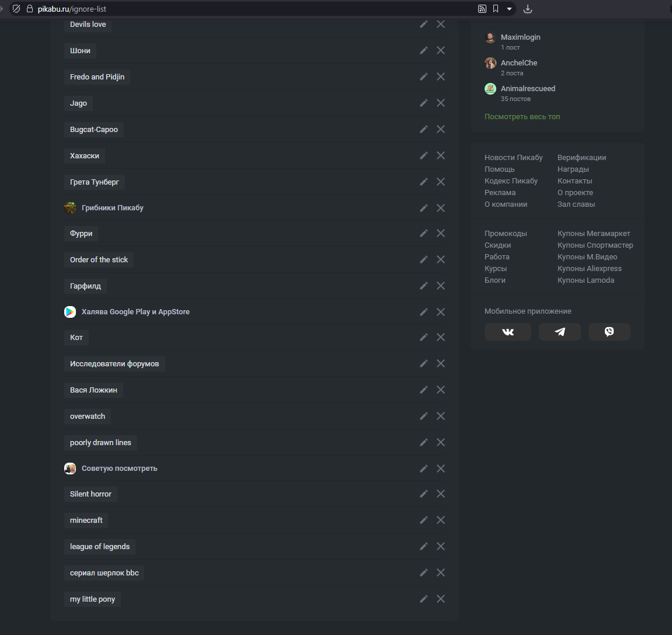This screenshot has height=635, width=672.
Task: Edit minecraft tag ignore entry
Action: click(423, 520)
